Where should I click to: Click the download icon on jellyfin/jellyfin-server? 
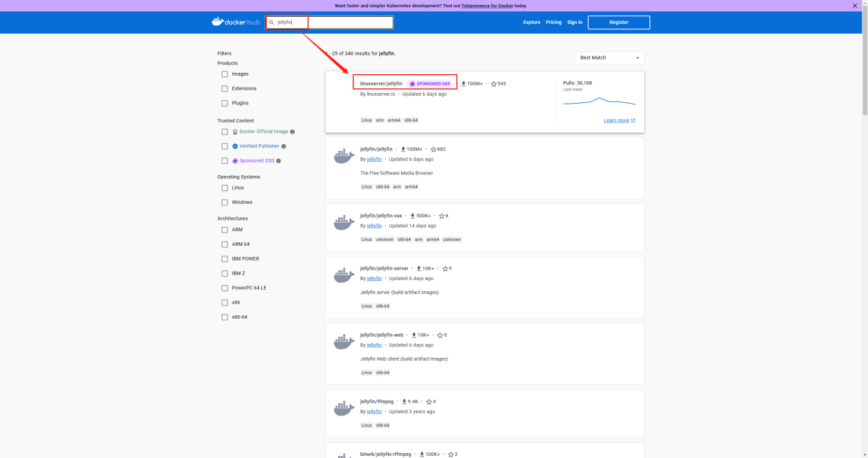pos(419,268)
